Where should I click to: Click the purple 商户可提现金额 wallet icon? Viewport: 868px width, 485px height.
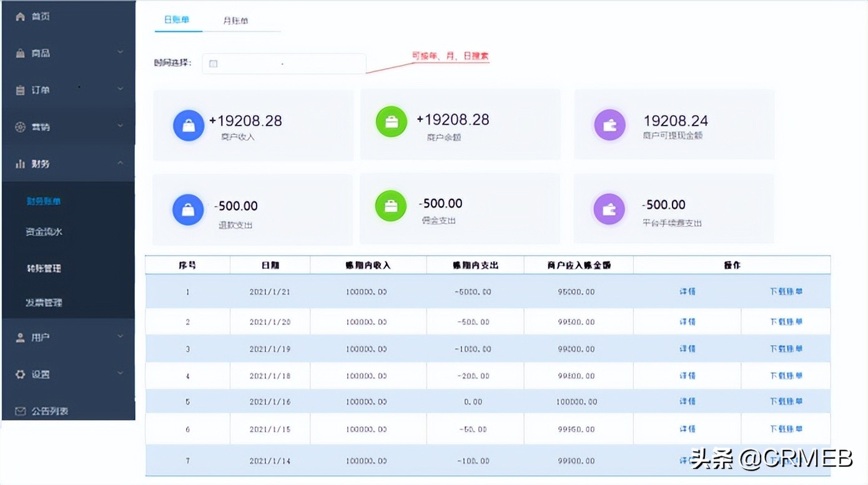609,124
